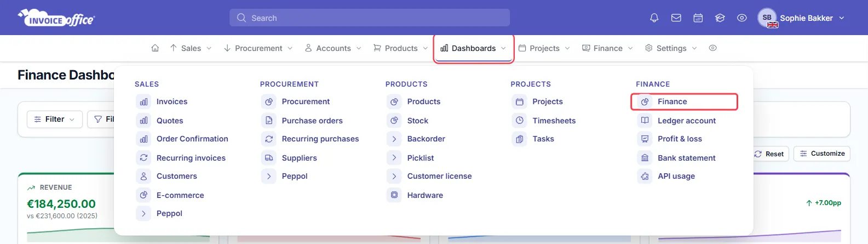This screenshot has height=244, width=868.
Task: Click the Invoices dashboard chart icon
Action: (143, 102)
